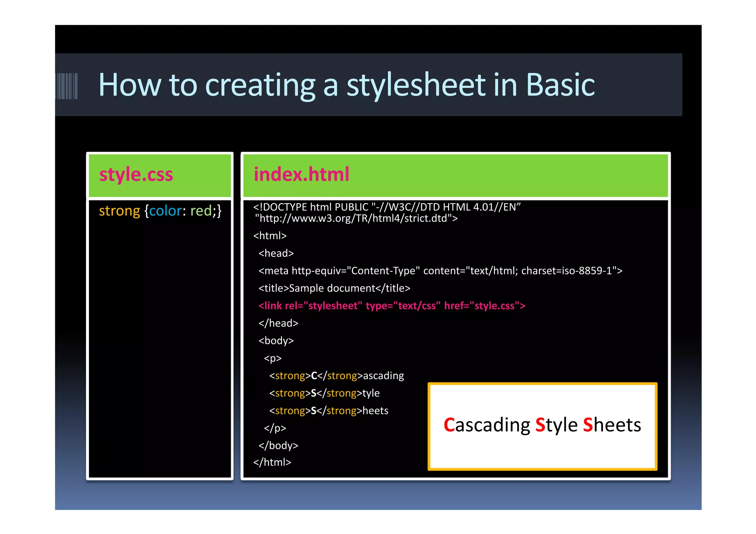Click the opening '<p>' tag line
Screen dimensions: 756x534
pyautogui.click(x=273, y=358)
